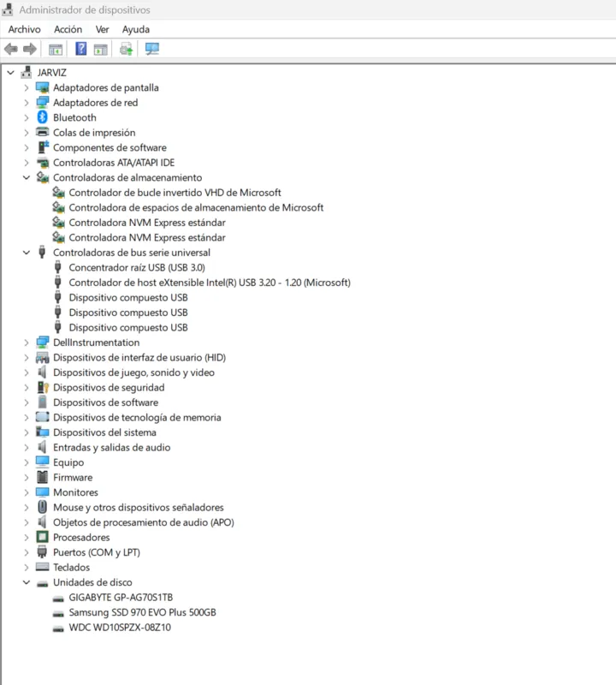
Task: Click the Monitores display icon
Action: pyautogui.click(x=42, y=491)
